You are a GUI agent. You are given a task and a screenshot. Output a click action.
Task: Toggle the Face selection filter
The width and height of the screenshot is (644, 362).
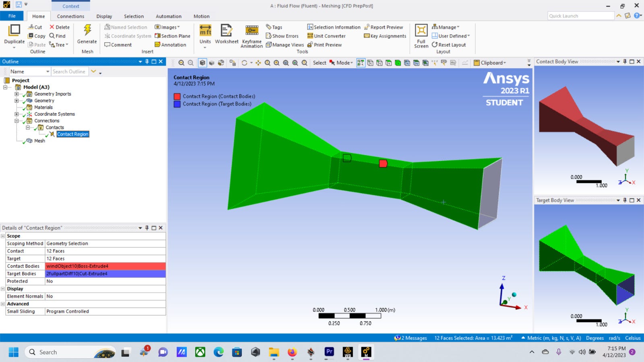pyautogui.click(x=388, y=63)
